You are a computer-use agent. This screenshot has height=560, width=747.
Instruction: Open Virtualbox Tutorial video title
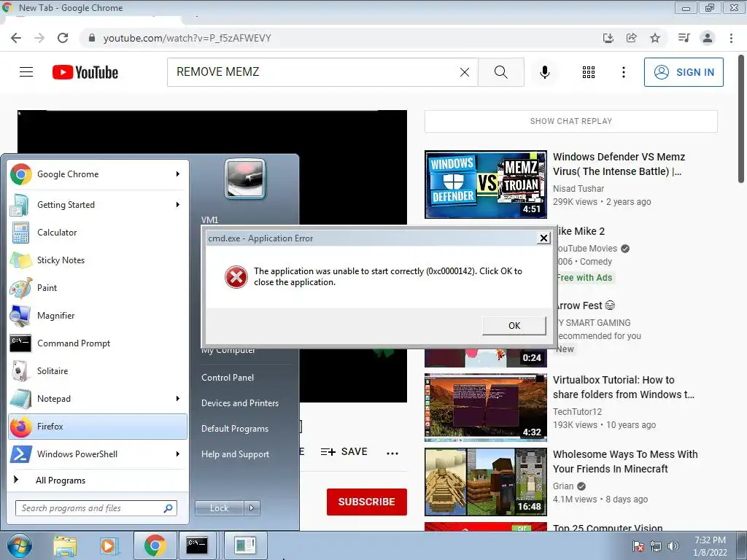(x=623, y=387)
